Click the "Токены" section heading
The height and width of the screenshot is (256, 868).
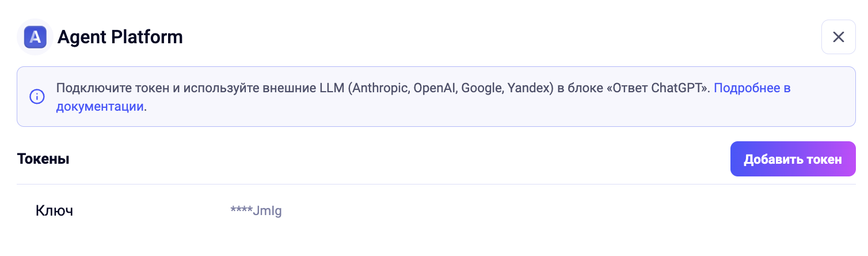pos(43,159)
